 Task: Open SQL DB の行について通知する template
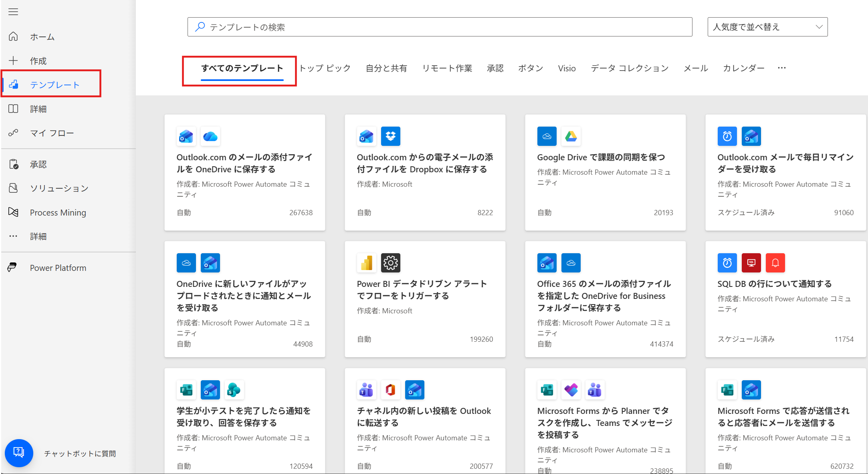[775, 284]
